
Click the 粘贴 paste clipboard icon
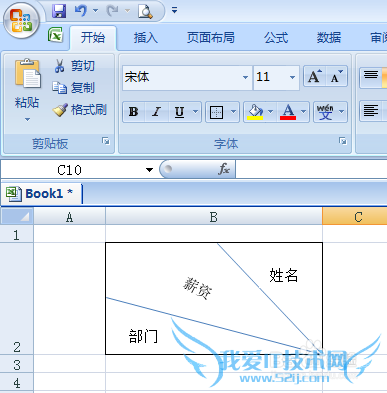tap(27, 74)
